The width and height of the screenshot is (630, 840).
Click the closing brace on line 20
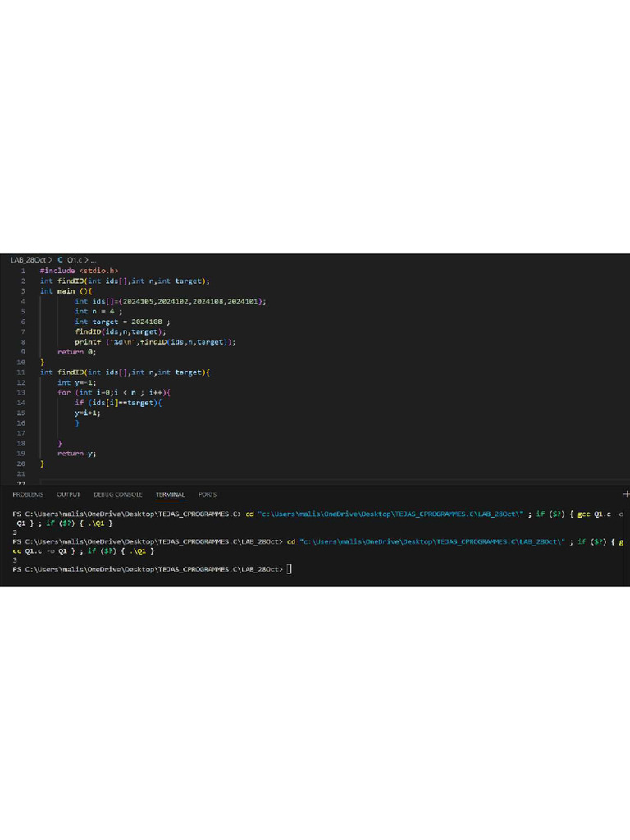click(x=43, y=463)
